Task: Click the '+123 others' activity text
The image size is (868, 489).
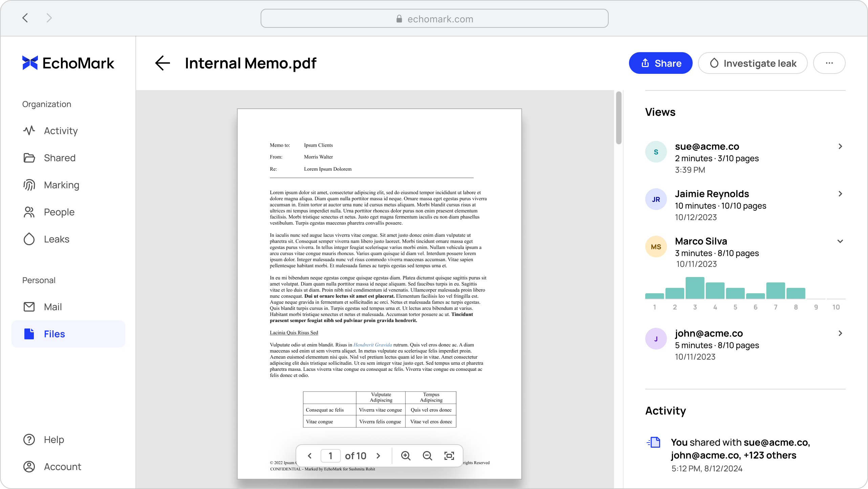Action: 770,455
